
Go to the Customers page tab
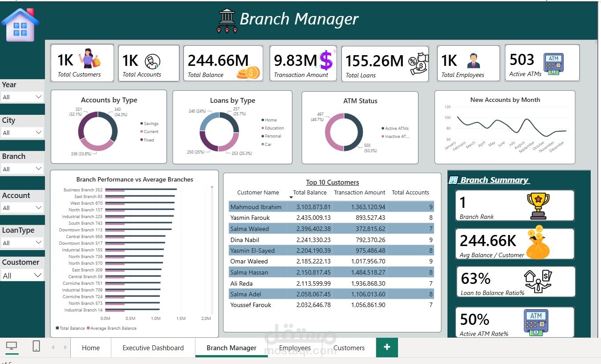pos(349,348)
